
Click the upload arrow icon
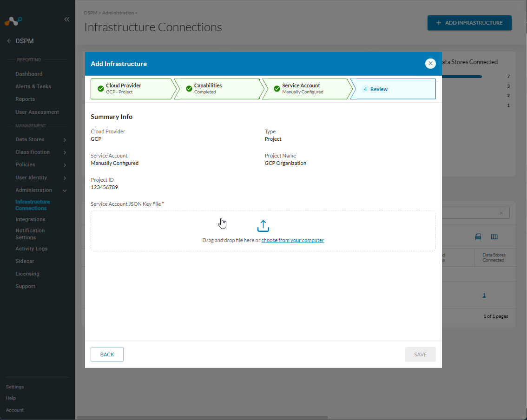pyautogui.click(x=263, y=226)
